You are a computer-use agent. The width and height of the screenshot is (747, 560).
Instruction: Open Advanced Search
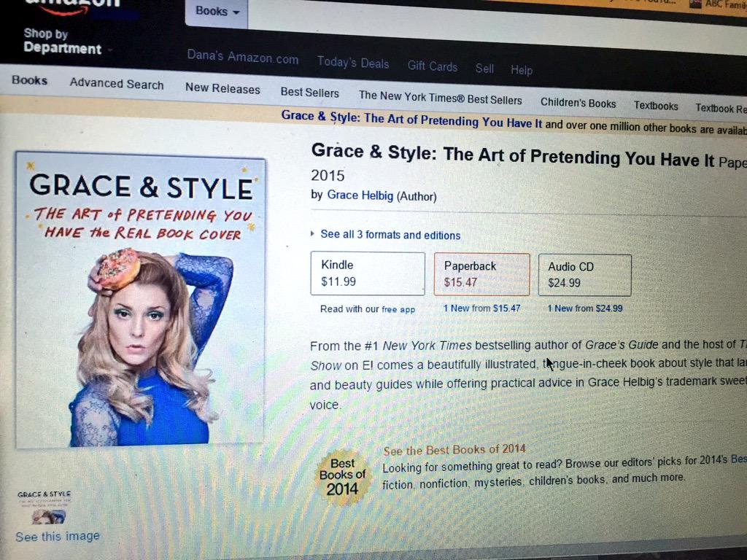pos(117,84)
